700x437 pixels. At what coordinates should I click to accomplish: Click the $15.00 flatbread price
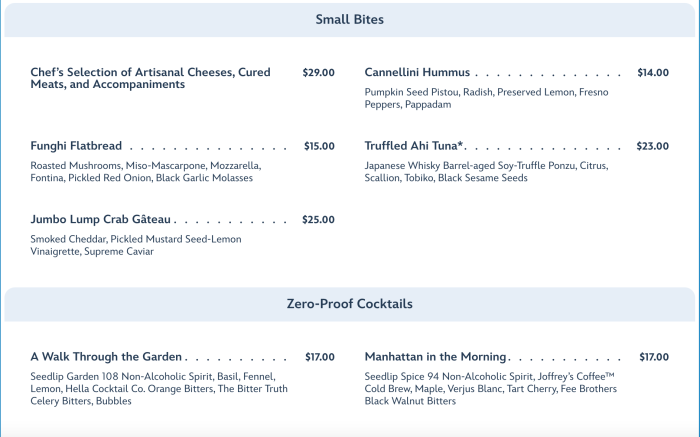click(x=319, y=146)
